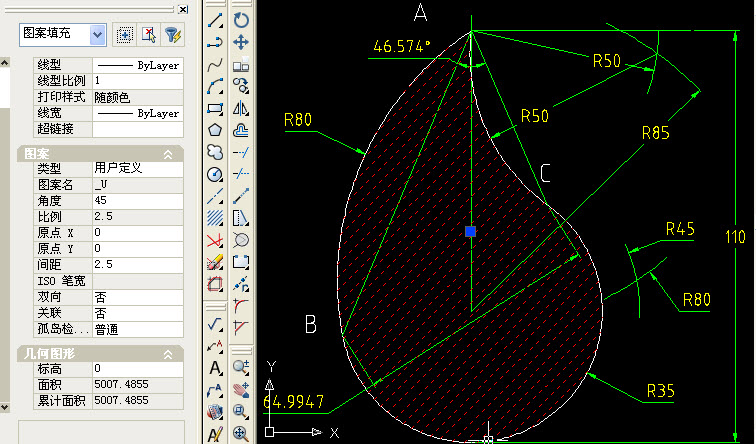Click the properties panel scroll down arrow
756x444 pixels.
(4, 407)
